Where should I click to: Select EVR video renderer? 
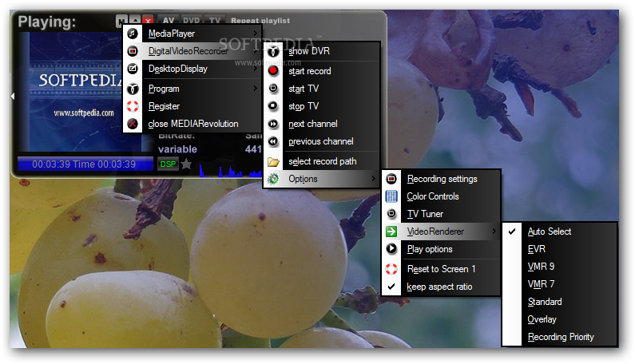click(x=560, y=249)
